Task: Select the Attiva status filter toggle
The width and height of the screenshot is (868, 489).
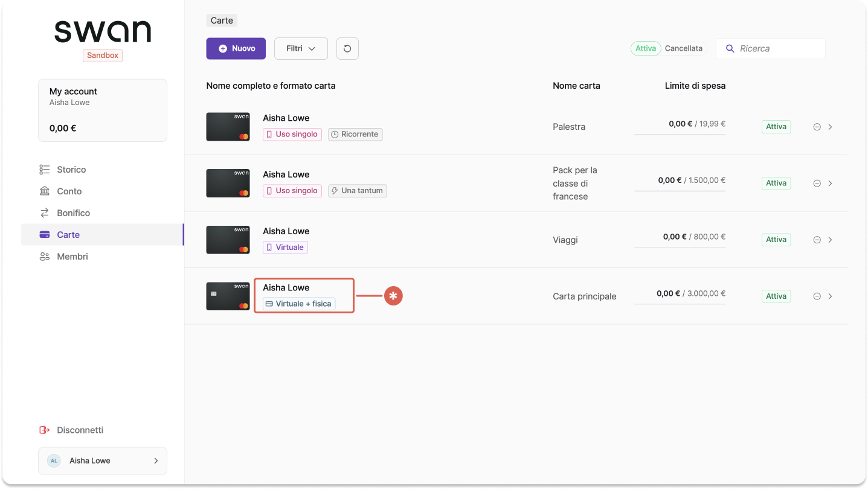Action: 646,48
